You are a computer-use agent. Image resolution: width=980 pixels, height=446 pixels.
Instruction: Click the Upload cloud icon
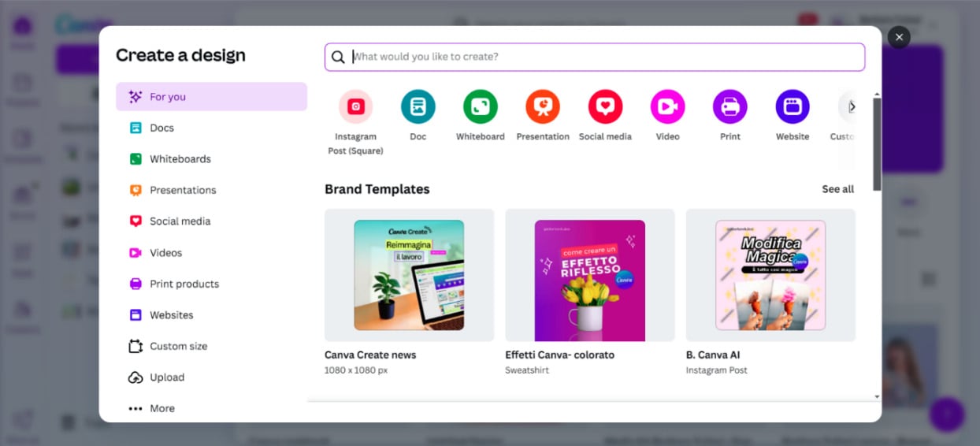click(135, 377)
